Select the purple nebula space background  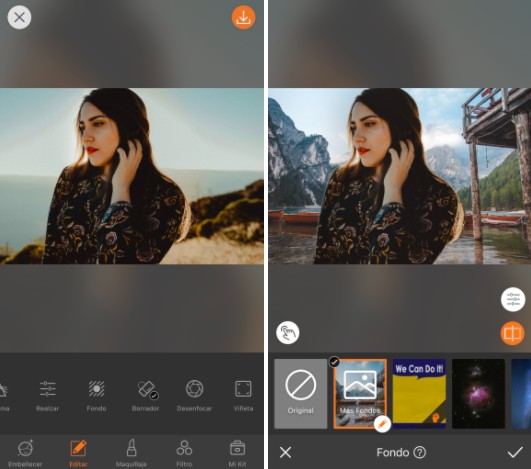pos(479,394)
